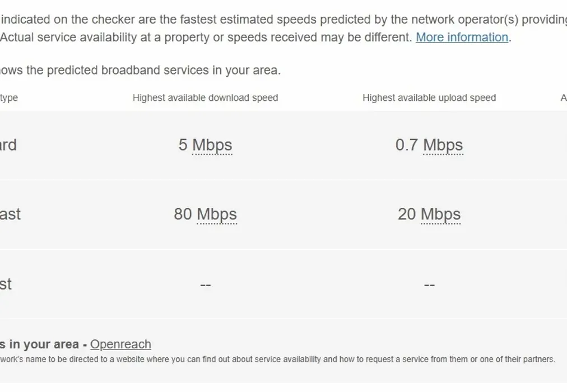Open the More information link
567x392 pixels.
click(462, 38)
